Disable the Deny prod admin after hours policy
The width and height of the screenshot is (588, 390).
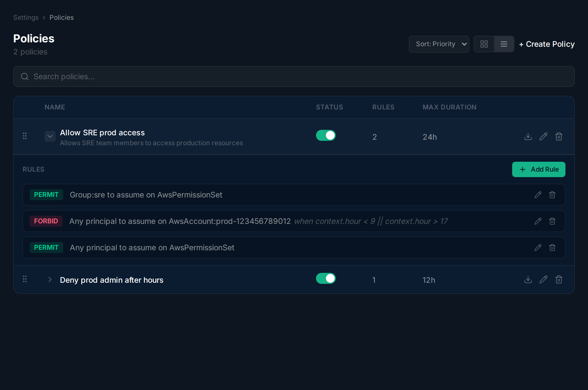click(326, 278)
